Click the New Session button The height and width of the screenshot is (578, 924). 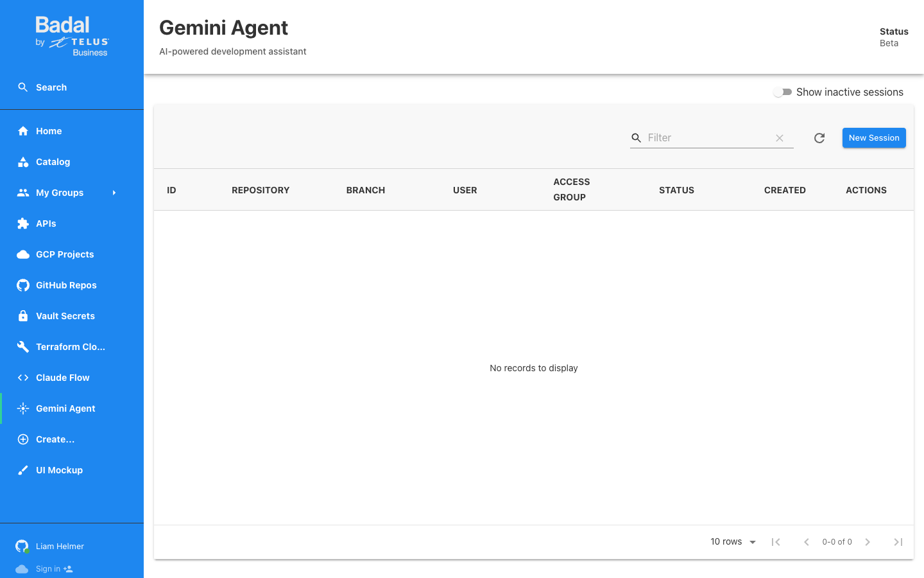click(x=874, y=138)
